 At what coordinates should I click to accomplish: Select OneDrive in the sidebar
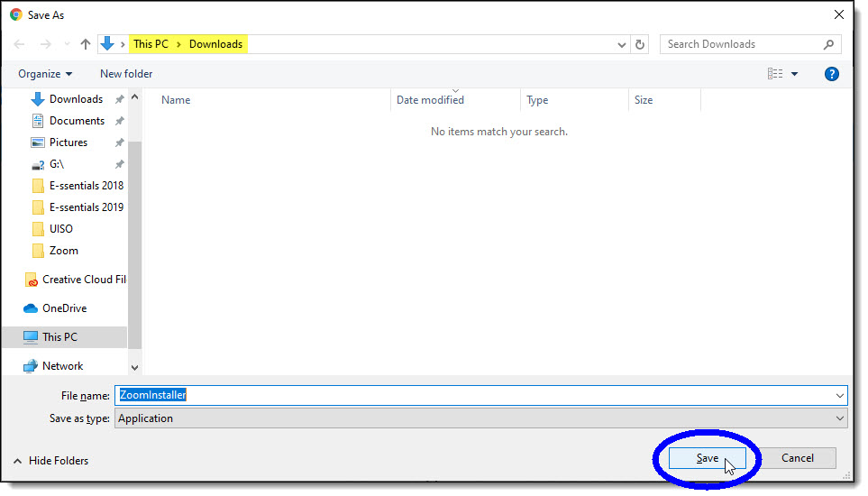(x=55, y=308)
